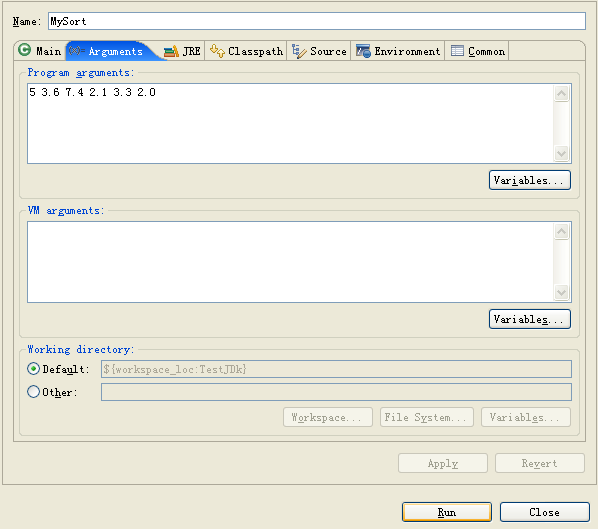Open the Environment tab
598x529 pixels.
[x=398, y=51]
